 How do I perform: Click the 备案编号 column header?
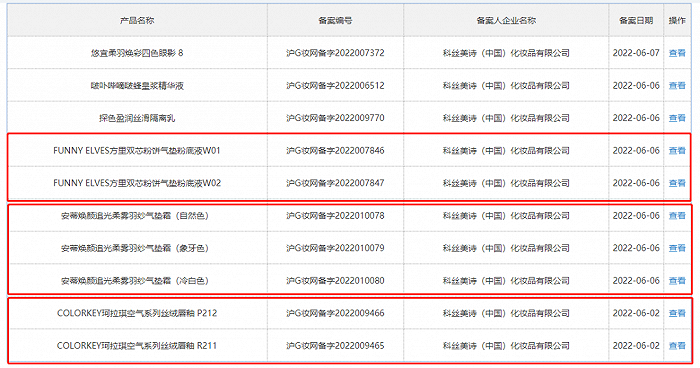[x=335, y=21]
